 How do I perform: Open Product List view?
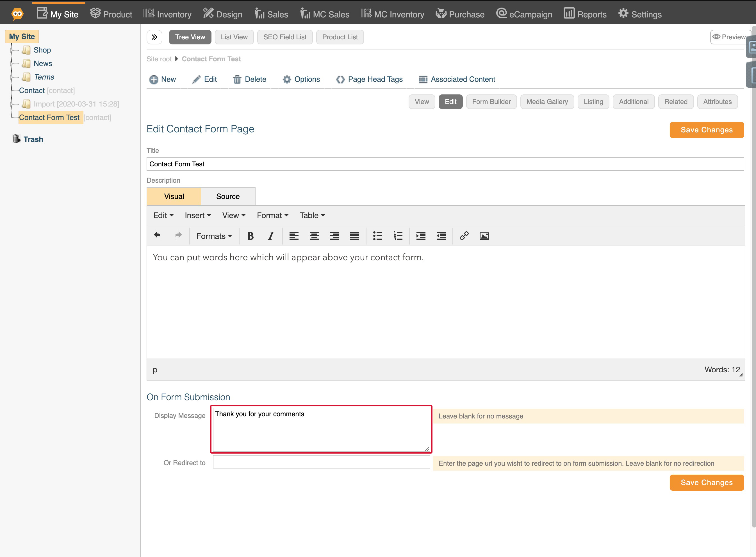coord(340,37)
